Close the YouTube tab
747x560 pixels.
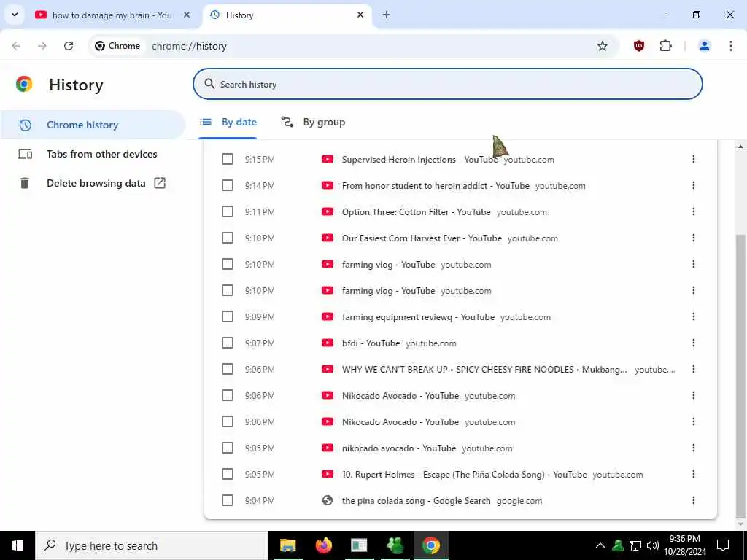pos(187,15)
